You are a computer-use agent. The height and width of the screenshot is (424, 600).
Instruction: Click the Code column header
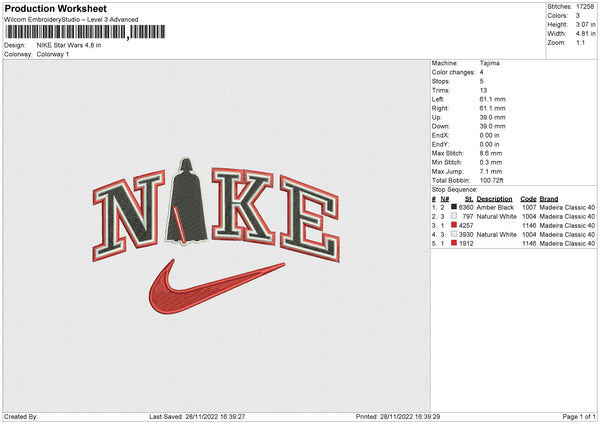click(528, 198)
